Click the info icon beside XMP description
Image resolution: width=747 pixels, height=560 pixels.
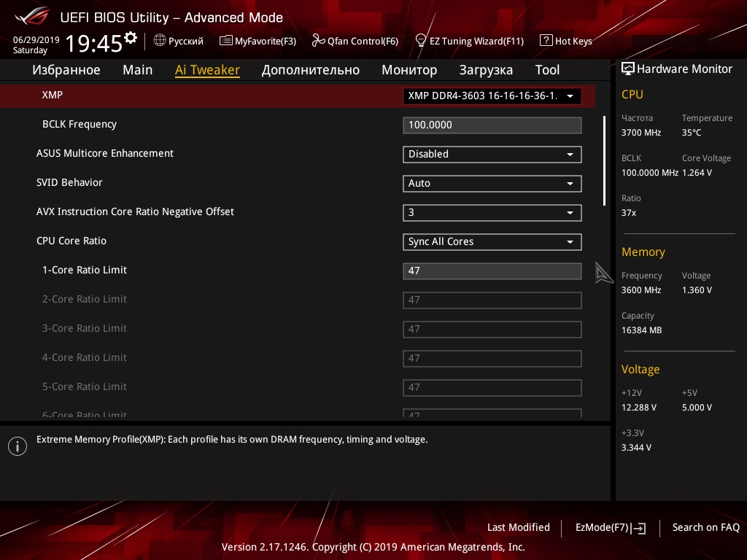(18, 446)
